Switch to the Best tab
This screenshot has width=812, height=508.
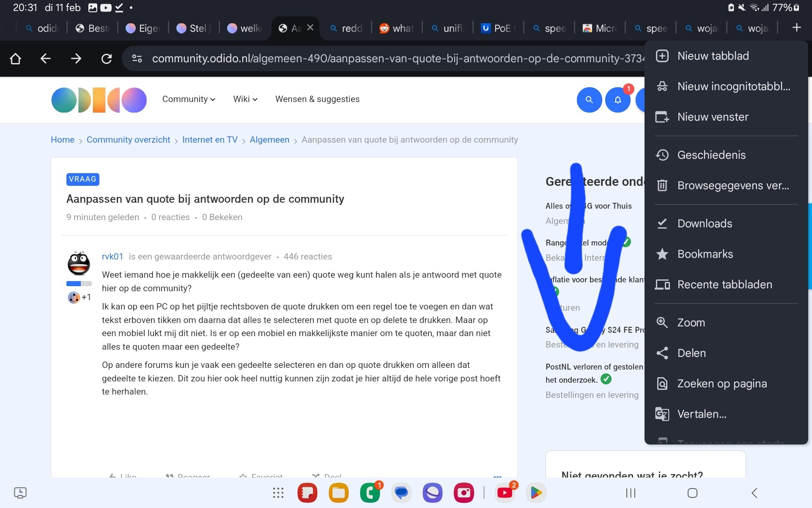point(93,28)
